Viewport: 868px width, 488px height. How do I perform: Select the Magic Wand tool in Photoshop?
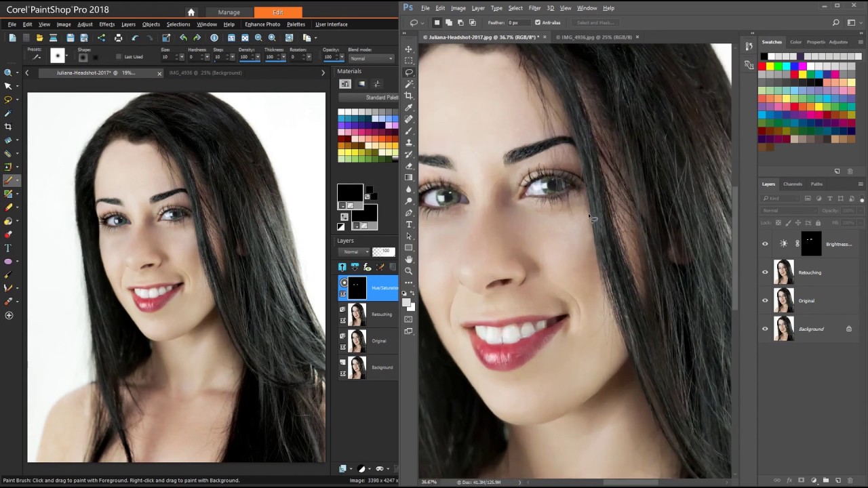pyautogui.click(x=409, y=84)
